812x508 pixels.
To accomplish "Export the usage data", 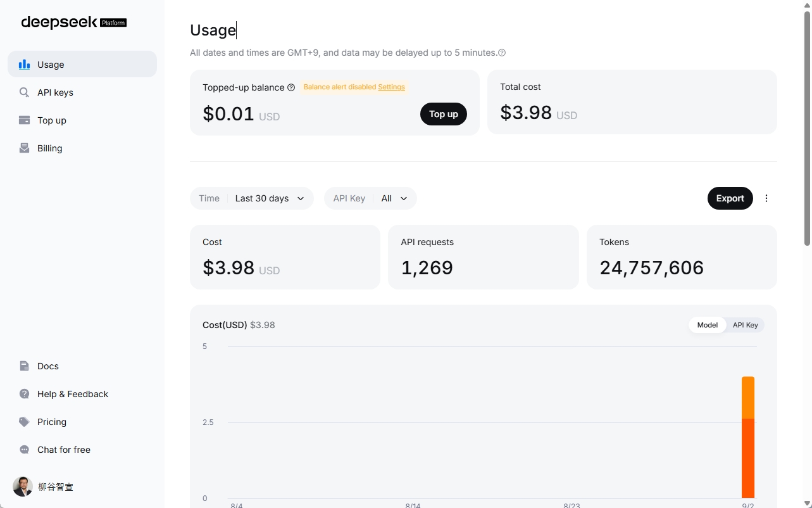I will coord(730,198).
